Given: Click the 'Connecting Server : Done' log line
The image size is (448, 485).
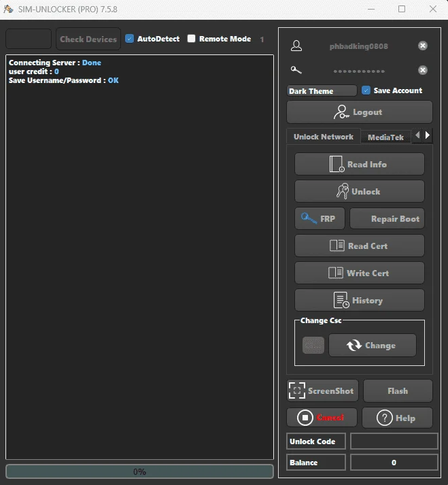Looking at the screenshot, I should point(54,63).
